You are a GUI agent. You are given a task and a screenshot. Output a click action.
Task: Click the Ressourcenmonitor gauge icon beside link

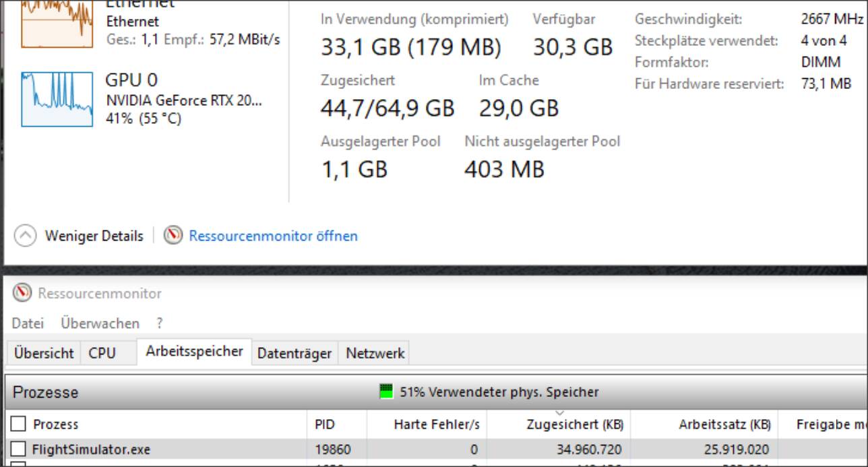tap(173, 235)
